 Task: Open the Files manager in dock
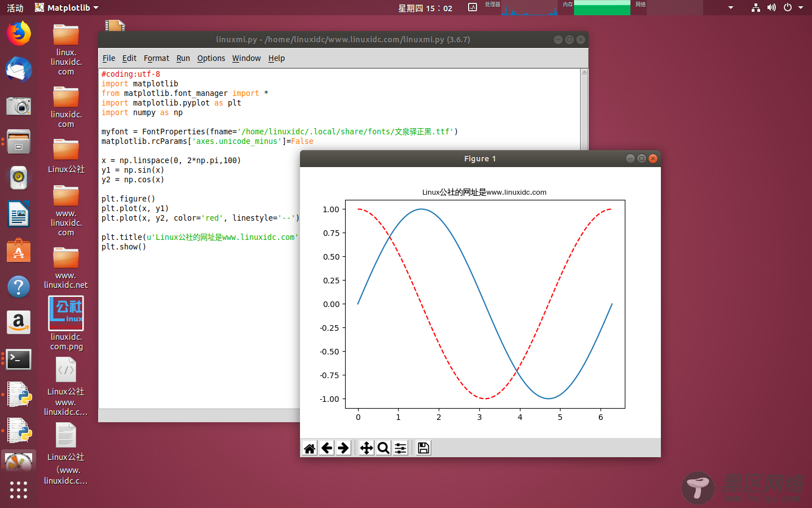[19, 142]
